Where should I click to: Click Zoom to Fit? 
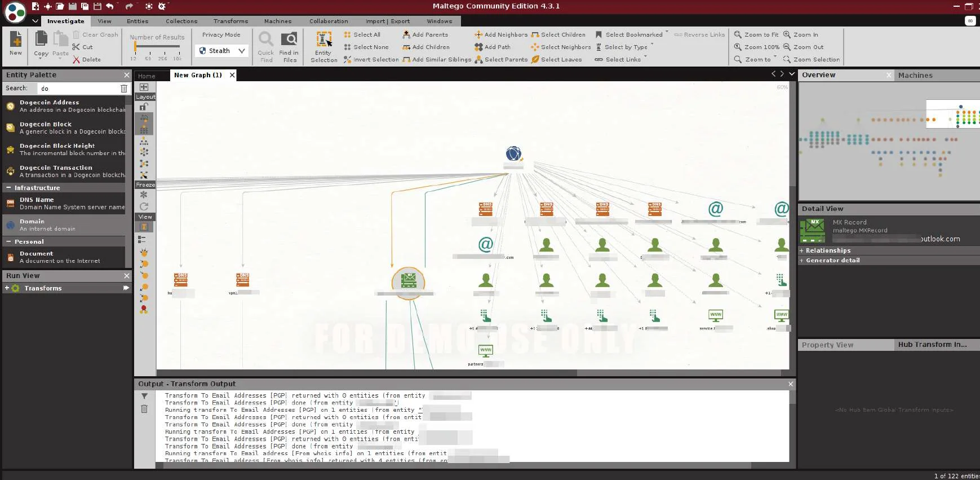[756, 34]
